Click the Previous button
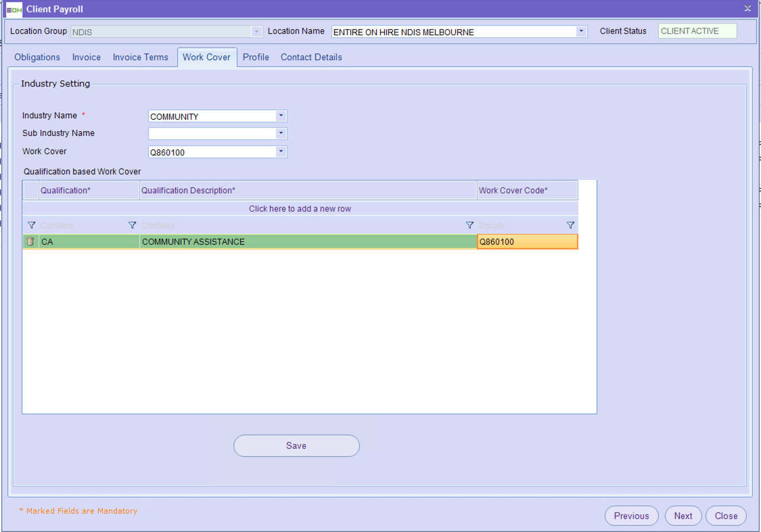Image resolution: width=761 pixels, height=532 pixels. coord(631,516)
